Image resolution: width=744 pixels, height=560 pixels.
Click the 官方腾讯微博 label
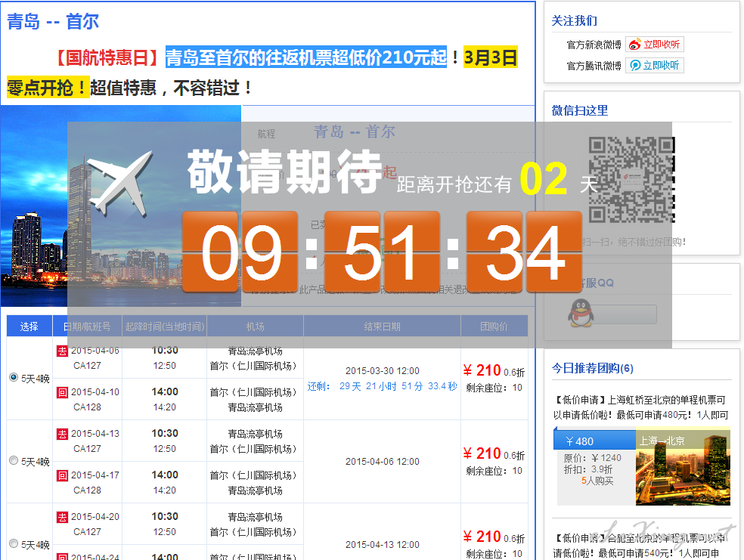[x=594, y=66]
